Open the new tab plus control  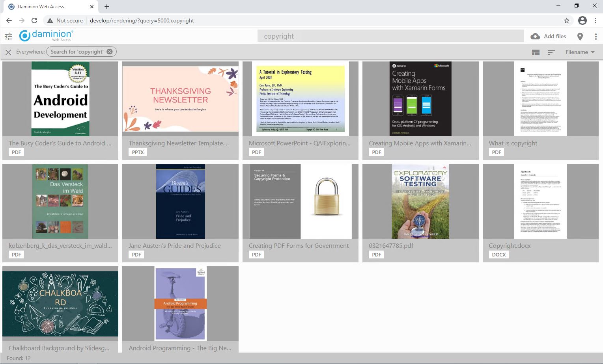106,6
